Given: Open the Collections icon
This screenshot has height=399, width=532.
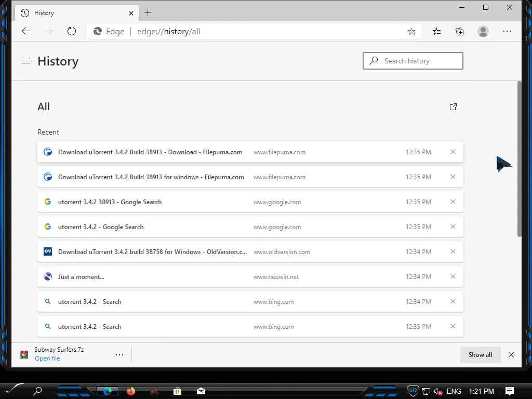Looking at the screenshot, I should [x=460, y=32].
